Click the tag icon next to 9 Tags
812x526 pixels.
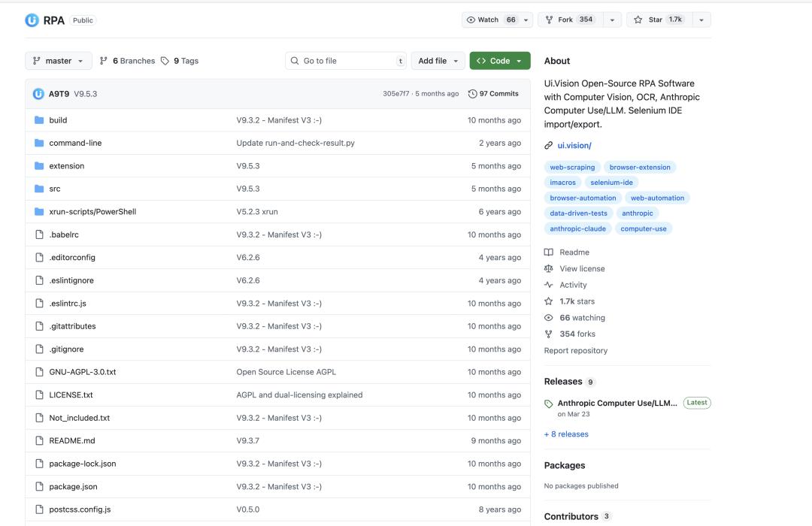click(x=165, y=61)
